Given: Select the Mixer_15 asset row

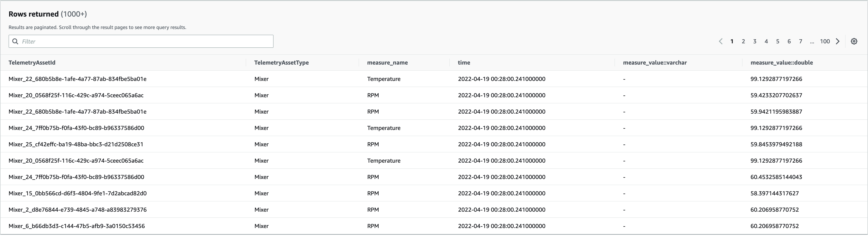Looking at the screenshot, I should click(x=77, y=193).
